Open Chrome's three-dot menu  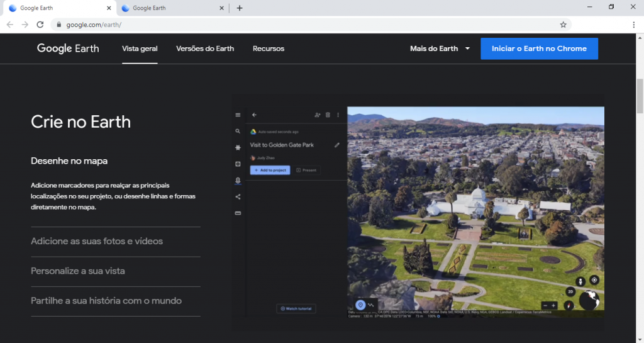click(634, 25)
